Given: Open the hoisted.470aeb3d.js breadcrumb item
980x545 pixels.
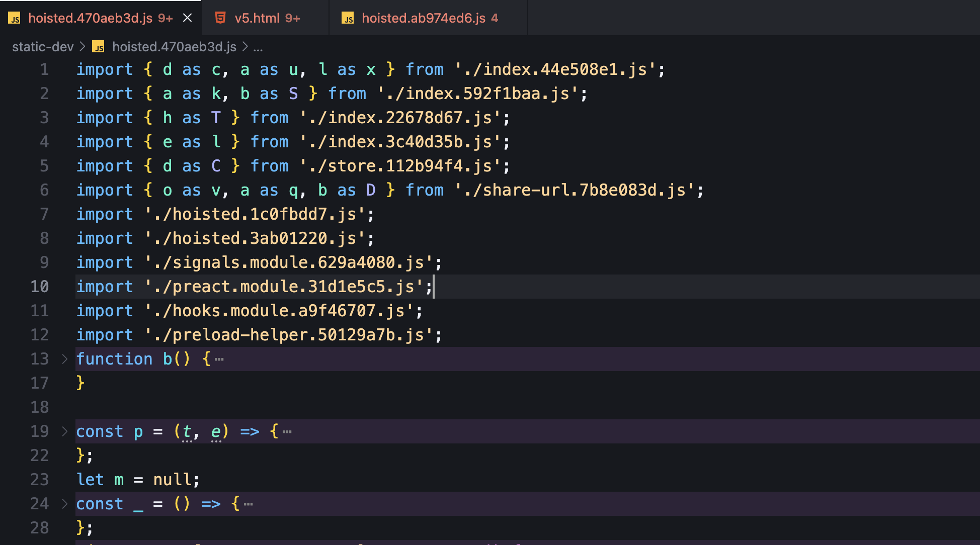Looking at the screenshot, I should coord(174,47).
